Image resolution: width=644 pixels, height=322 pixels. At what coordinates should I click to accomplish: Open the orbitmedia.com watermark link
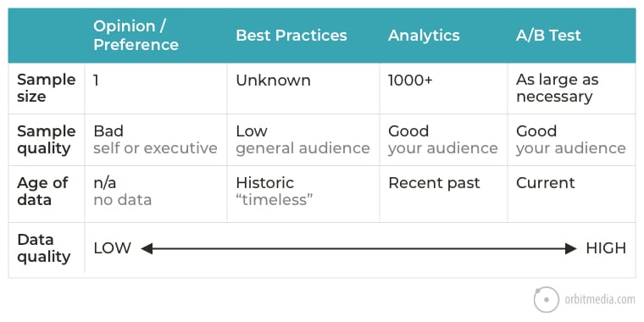[x=599, y=300]
